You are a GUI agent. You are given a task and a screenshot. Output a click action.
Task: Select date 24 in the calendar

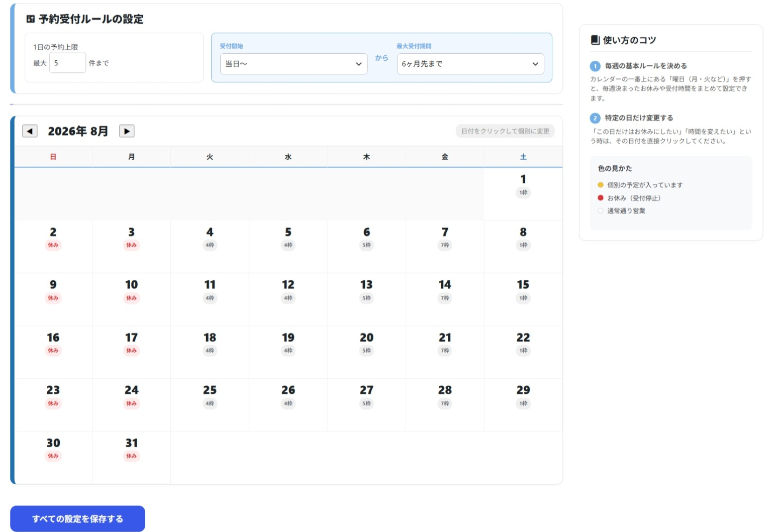tap(132, 405)
